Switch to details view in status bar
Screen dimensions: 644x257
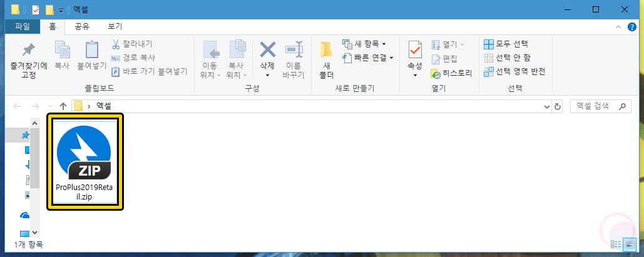(616, 244)
